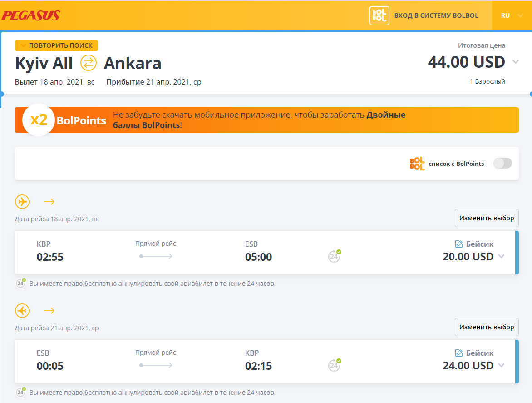This screenshot has height=403, width=532.
Task: Open the RU language dropdown
Action: pos(512,15)
